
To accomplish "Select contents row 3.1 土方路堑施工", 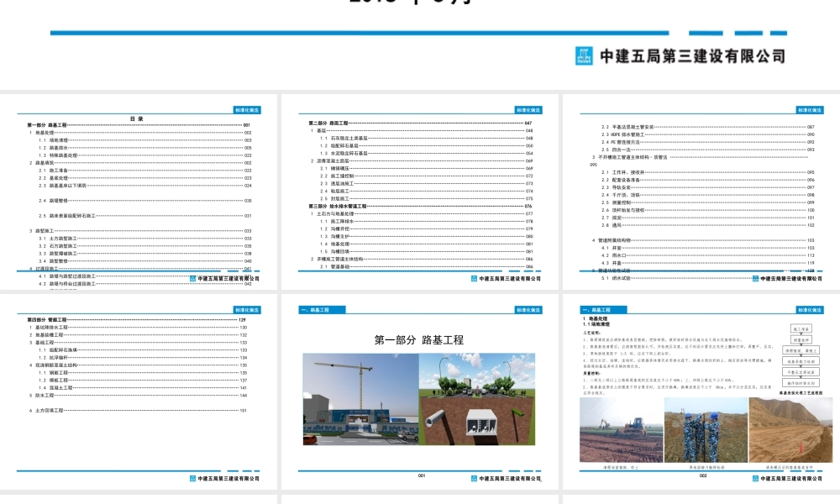I will pos(144,239).
